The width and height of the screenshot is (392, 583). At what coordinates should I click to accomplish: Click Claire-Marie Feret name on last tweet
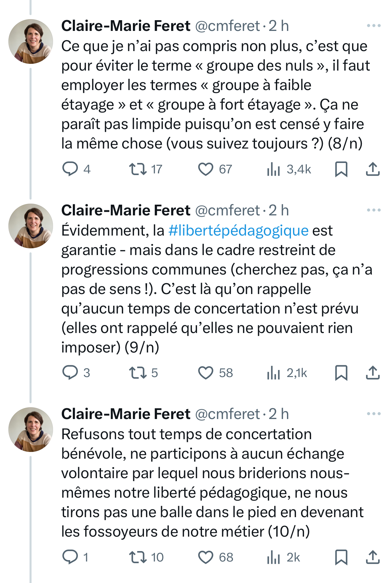pos(126,414)
